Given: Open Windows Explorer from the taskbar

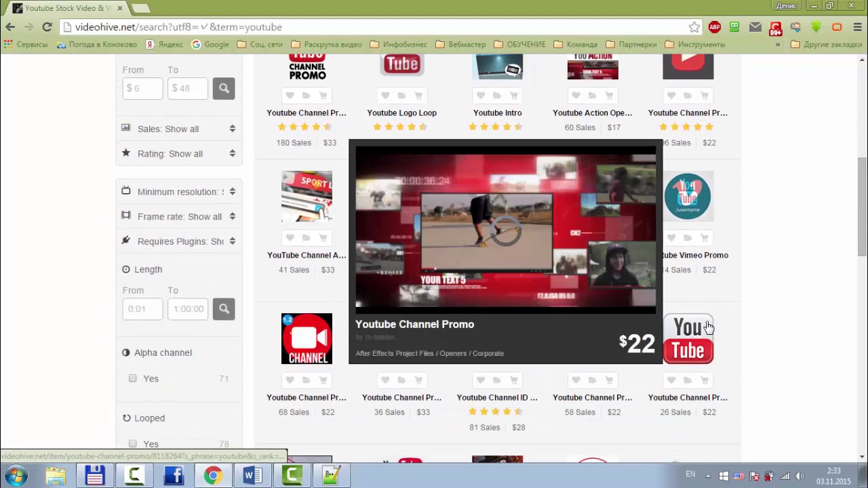Looking at the screenshot, I should (x=56, y=476).
